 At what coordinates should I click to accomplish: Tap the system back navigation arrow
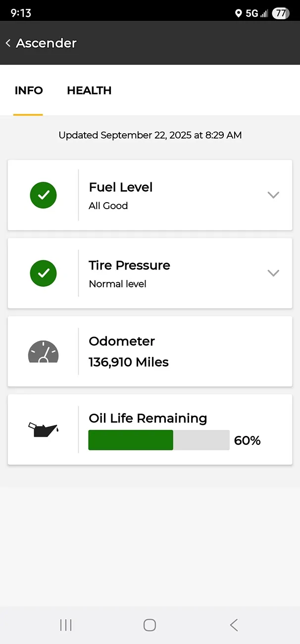click(x=234, y=625)
